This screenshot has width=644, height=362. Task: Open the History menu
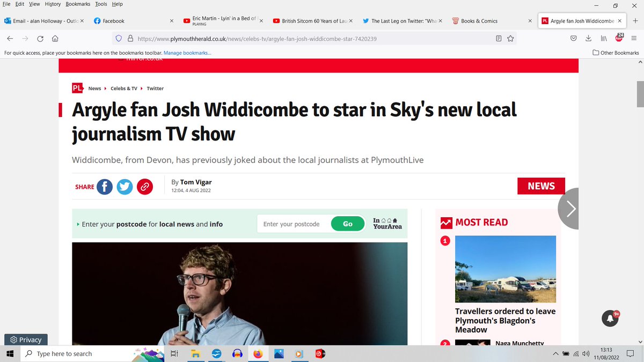pyautogui.click(x=53, y=4)
